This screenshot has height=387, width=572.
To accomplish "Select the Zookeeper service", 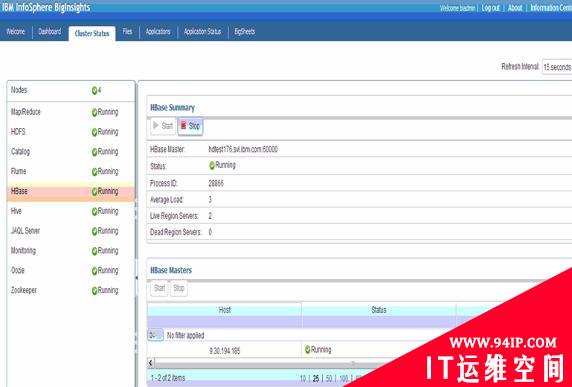I will pos(71,290).
